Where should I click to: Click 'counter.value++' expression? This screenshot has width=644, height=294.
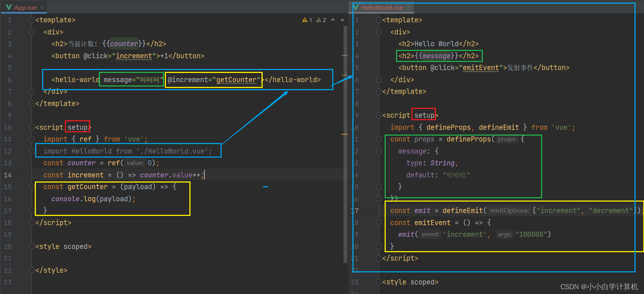[x=170, y=175]
